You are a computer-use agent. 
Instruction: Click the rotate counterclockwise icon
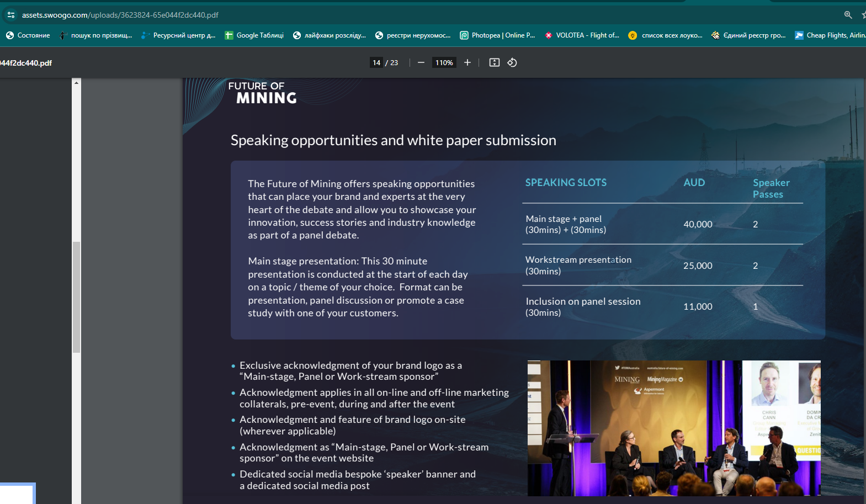[x=512, y=62]
